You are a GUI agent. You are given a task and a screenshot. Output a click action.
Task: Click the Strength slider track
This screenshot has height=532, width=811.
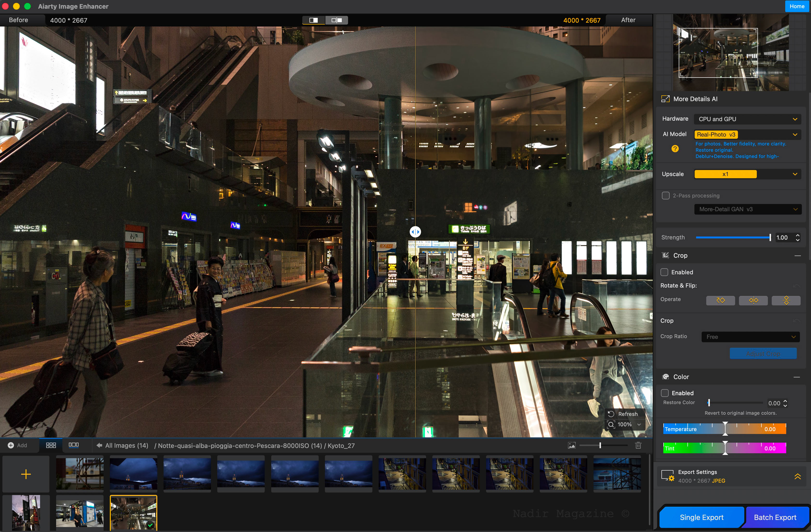pyautogui.click(x=733, y=237)
